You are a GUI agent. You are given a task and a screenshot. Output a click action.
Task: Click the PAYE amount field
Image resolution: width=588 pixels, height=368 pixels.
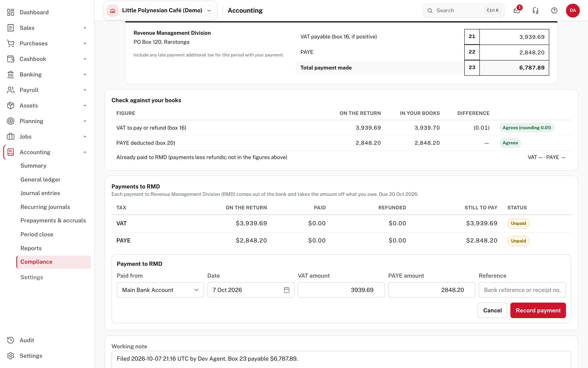click(x=432, y=290)
